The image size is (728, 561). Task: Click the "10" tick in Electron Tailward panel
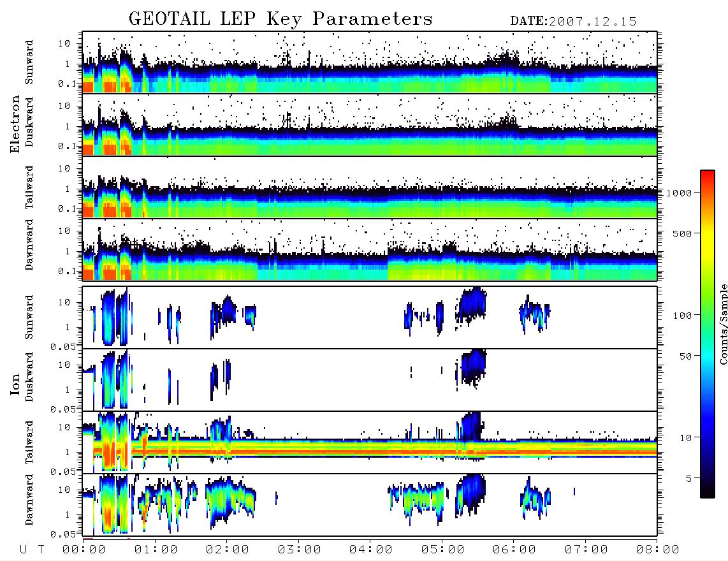pos(64,168)
